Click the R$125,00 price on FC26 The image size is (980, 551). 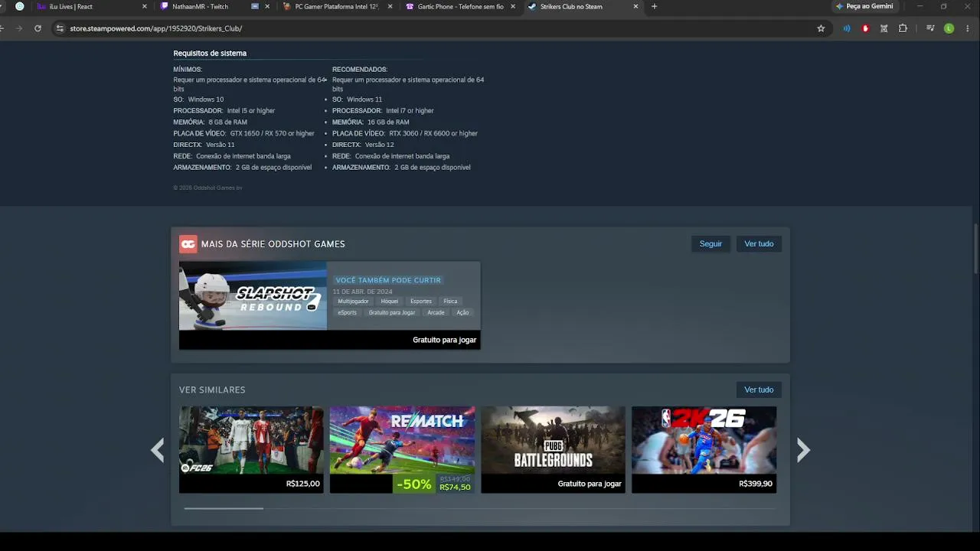click(303, 484)
